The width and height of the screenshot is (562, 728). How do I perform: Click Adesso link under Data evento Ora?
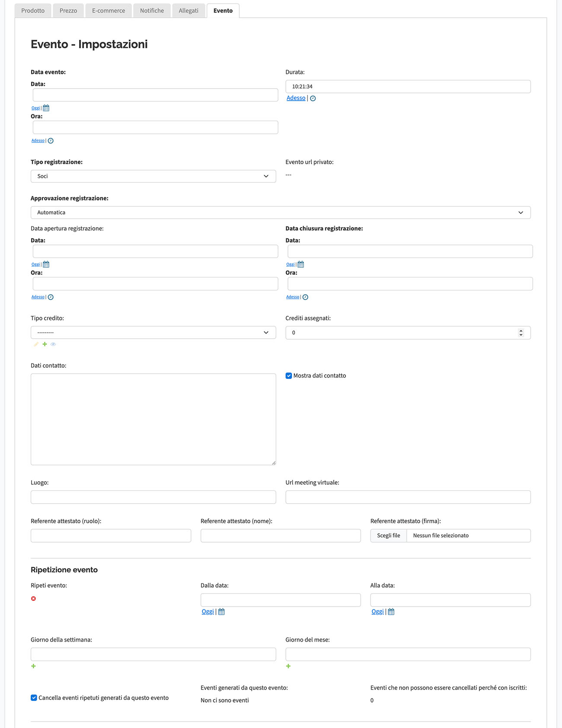click(x=38, y=140)
